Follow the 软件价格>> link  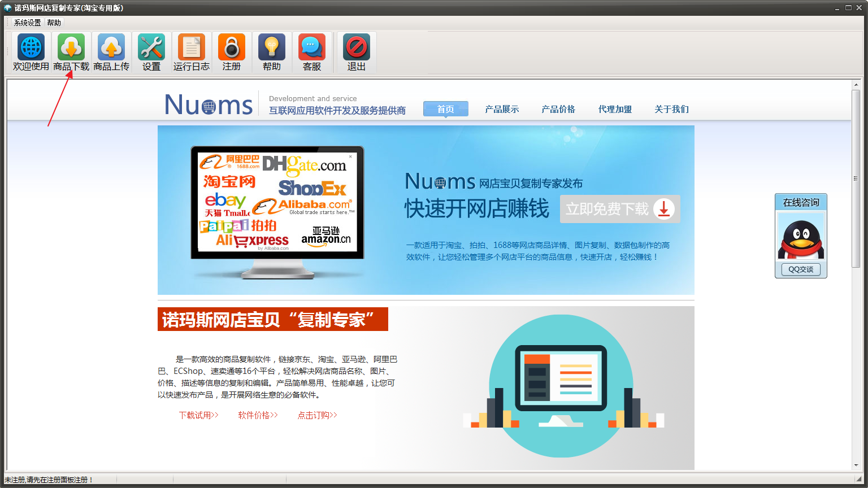[x=258, y=415]
